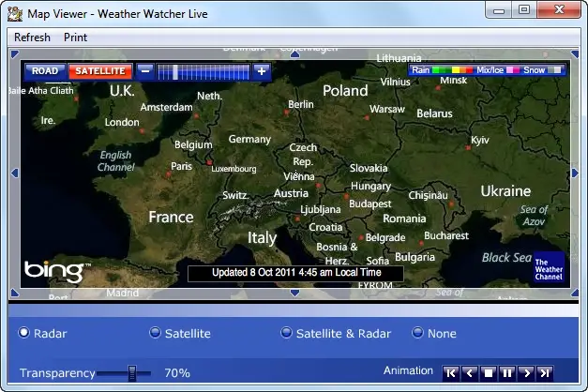Switch map to ROAD view
Viewport: 588px width, 392px height.
pyautogui.click(x=45, y=71)
